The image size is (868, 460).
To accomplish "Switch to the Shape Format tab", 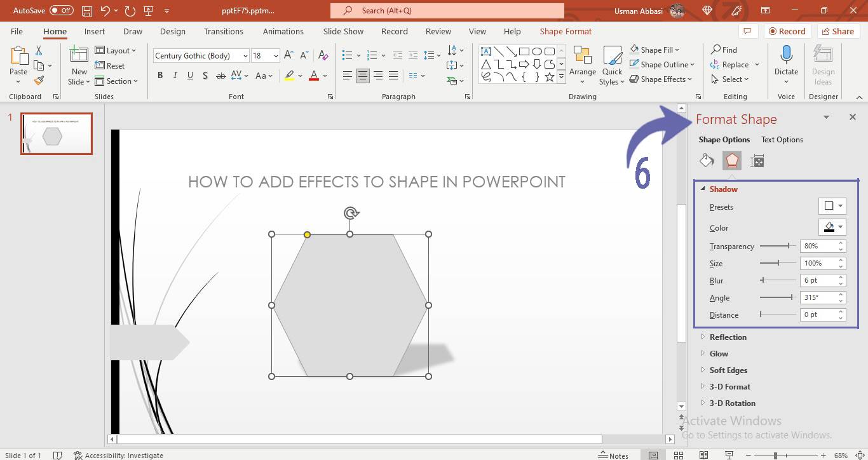I will pyautogui.click(x=566, y=31).
